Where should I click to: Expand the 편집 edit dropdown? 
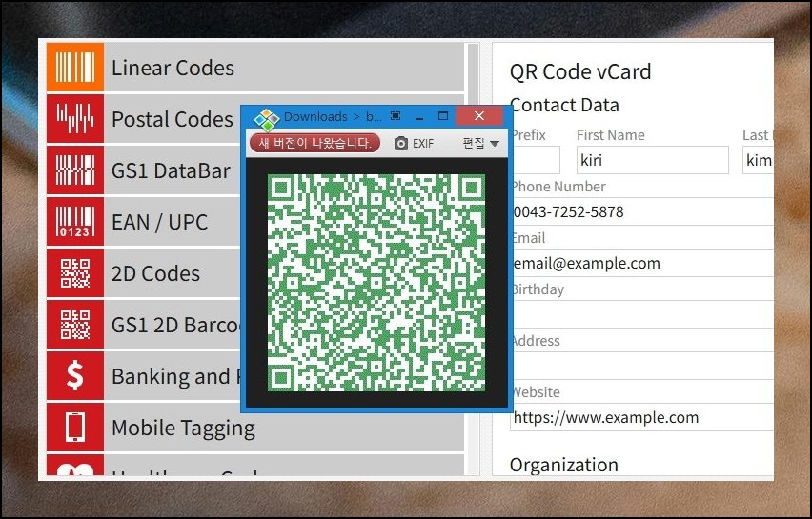(480, 143)
